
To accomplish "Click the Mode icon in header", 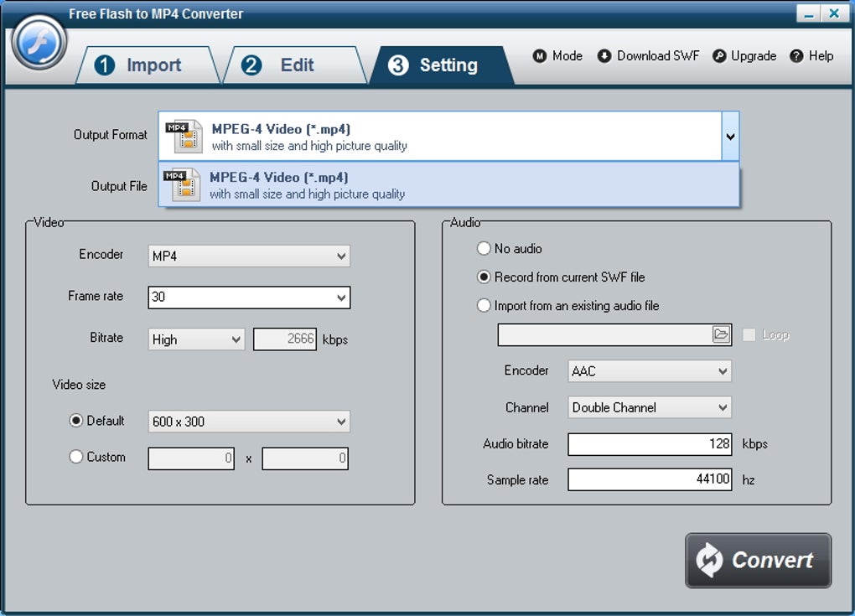I will click(539, 56).
